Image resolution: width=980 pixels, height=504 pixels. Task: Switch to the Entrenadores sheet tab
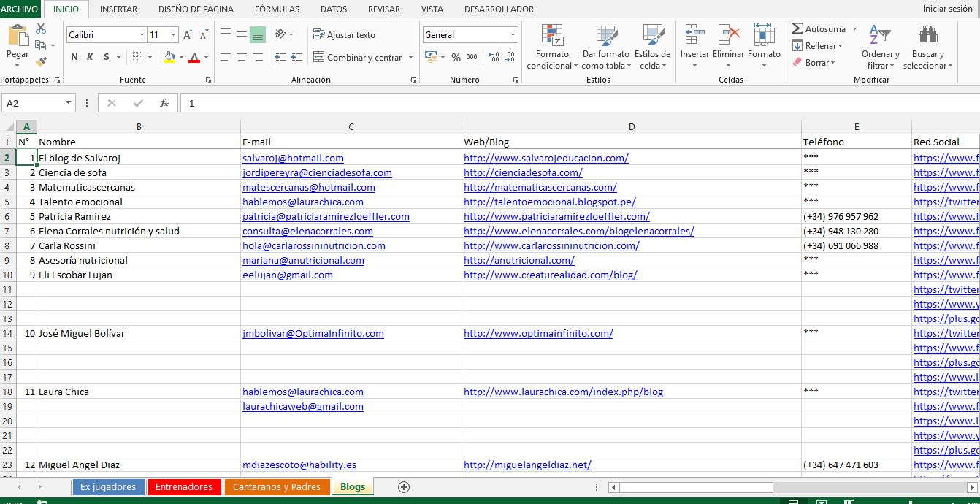[184, 486]
